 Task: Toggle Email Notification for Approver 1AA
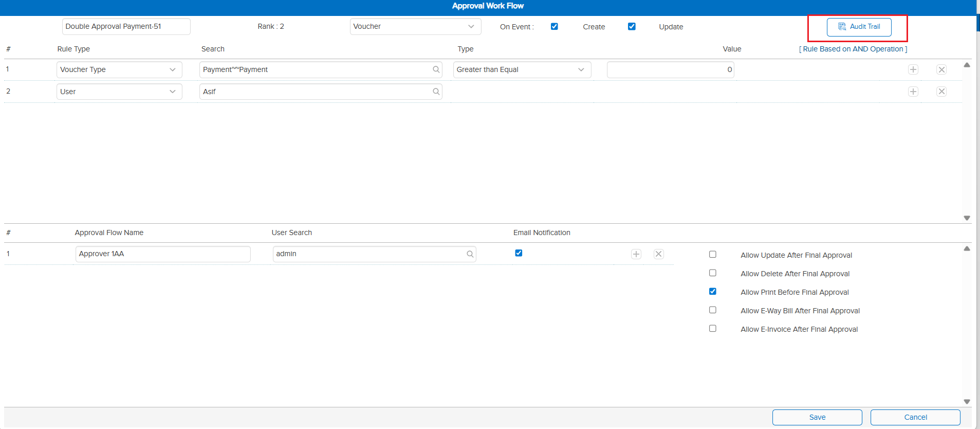point(519,253)
